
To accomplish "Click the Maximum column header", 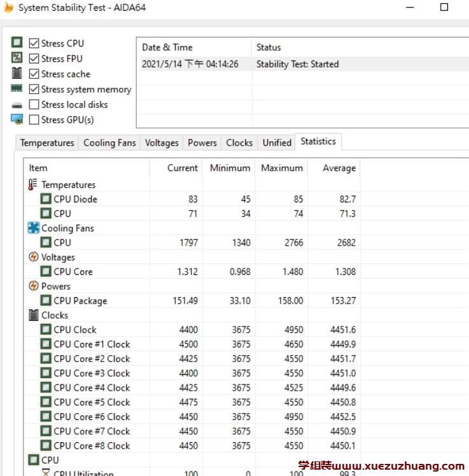I will point(281,168).
